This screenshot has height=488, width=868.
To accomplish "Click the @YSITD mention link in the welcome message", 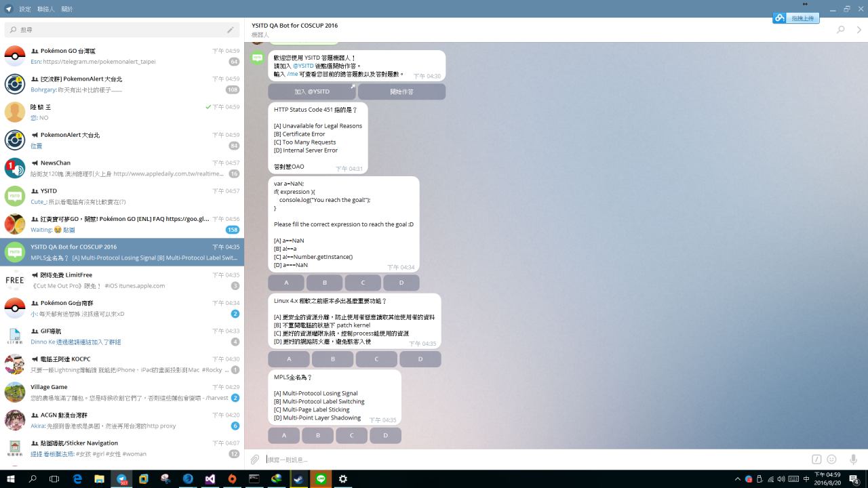I will coord(303,66).
